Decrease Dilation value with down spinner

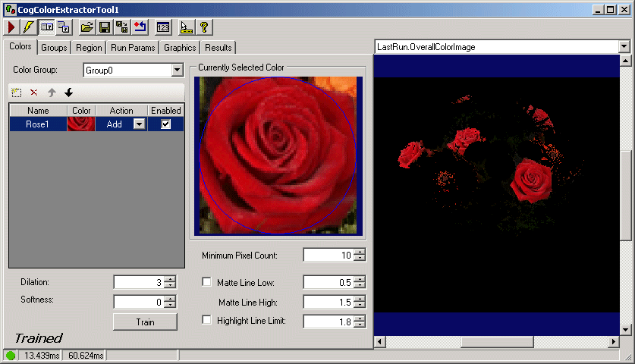coord(170,285)
